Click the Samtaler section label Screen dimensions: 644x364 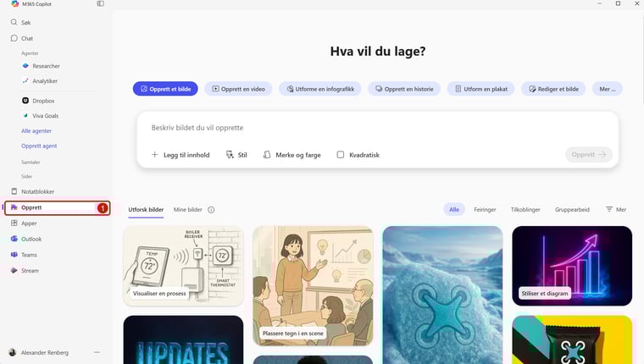[31, 162]
